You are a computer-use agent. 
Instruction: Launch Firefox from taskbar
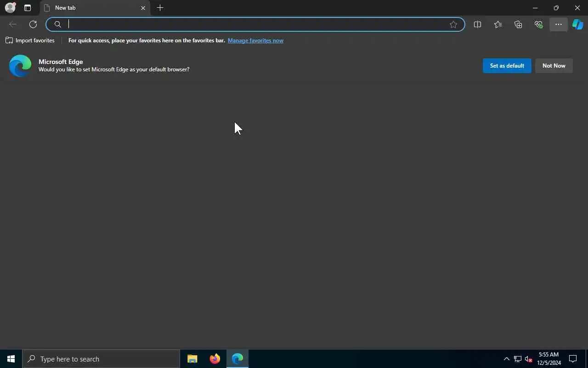pos(215,359)
